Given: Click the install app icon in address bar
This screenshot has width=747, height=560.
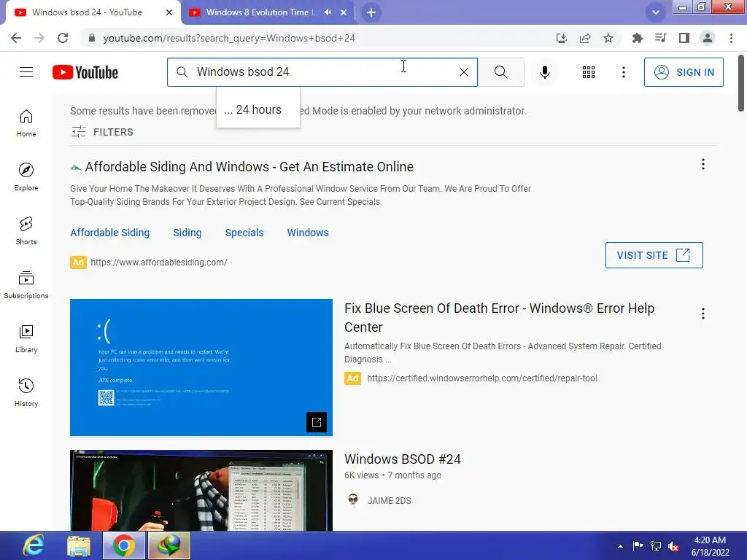Looking at the screenshot, I should (x=562, y=38).
